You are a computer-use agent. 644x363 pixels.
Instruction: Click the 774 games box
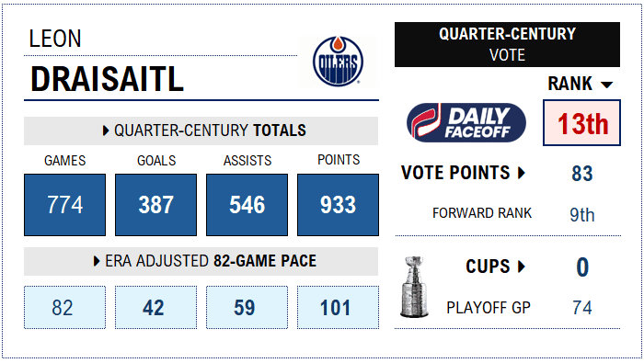point(65,205)
